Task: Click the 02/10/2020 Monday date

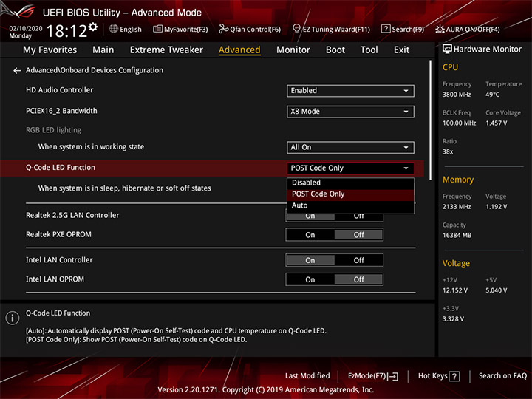Action: click(x=26, y=32)
